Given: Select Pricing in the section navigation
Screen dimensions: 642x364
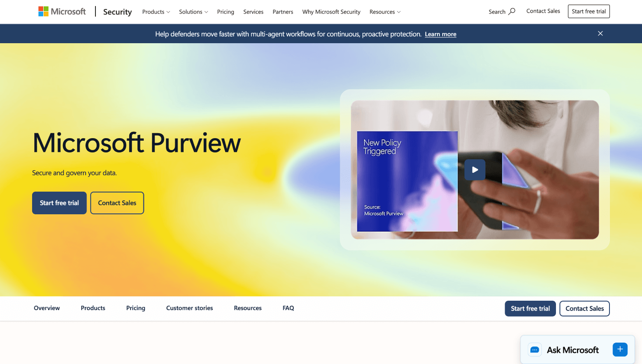Looking at the screenshot, I should tap(136, 308).
